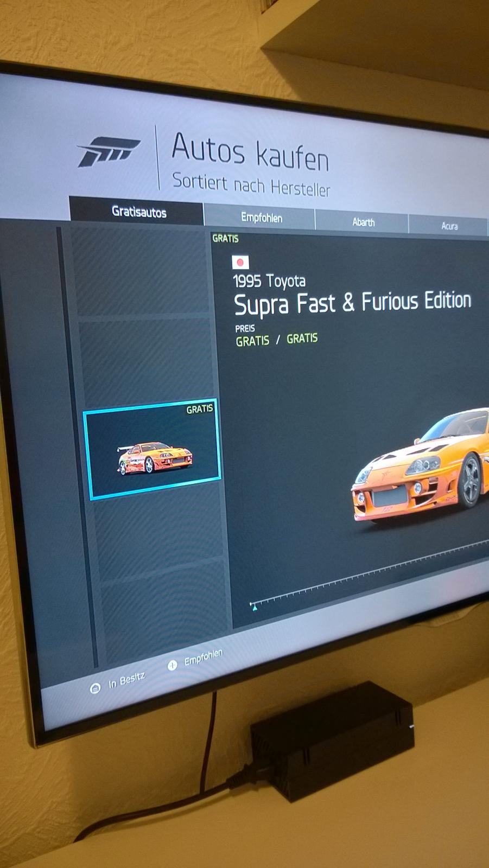Click the Empfohlen controller button icon
Viewport: 489px width, 868px height.
coord(173,665)
